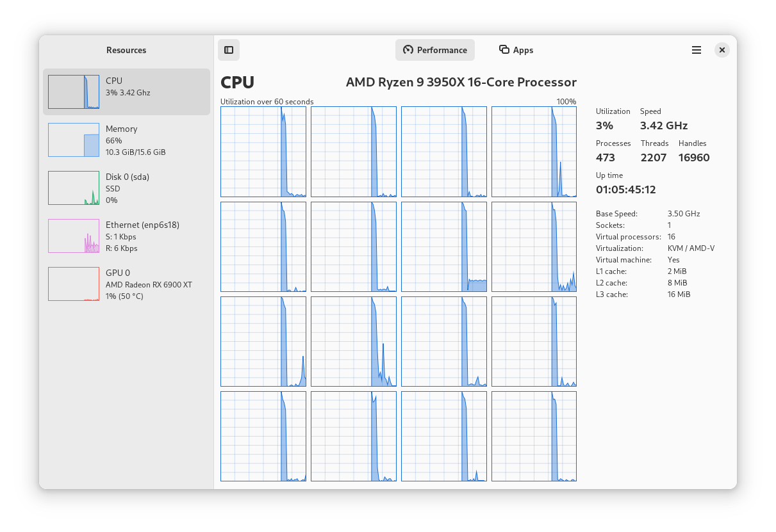This screenshot has width=776, height=532.
Task: Click the GPU 0 red mini graph
Action: [x=74, y=284]
